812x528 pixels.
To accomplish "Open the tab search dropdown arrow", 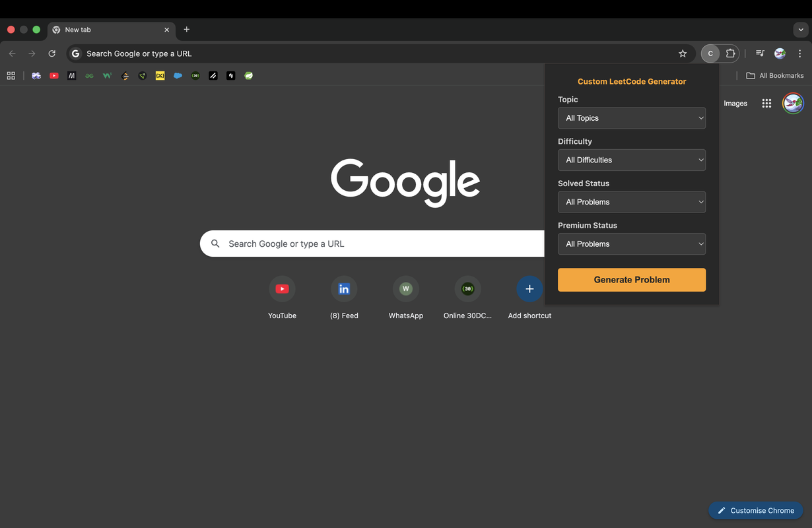I will 800,30.
